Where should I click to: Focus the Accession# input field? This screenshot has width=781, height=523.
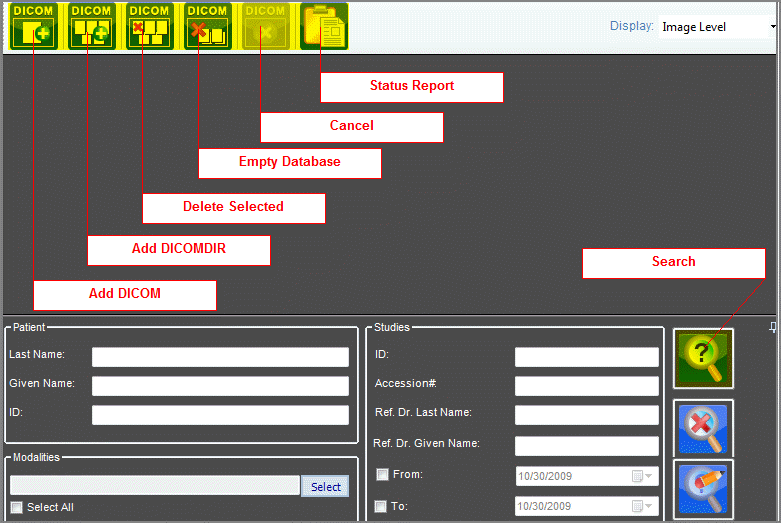click(586, 386)
